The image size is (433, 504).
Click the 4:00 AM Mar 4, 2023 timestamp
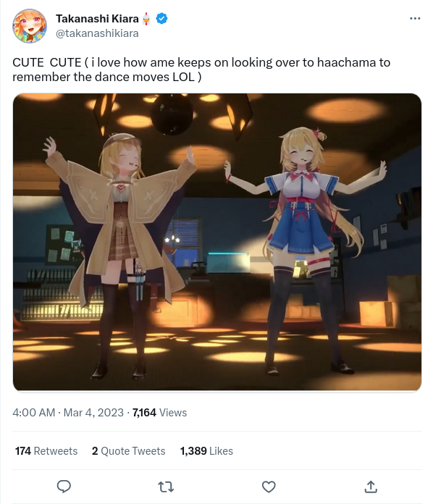coord(68,412)
